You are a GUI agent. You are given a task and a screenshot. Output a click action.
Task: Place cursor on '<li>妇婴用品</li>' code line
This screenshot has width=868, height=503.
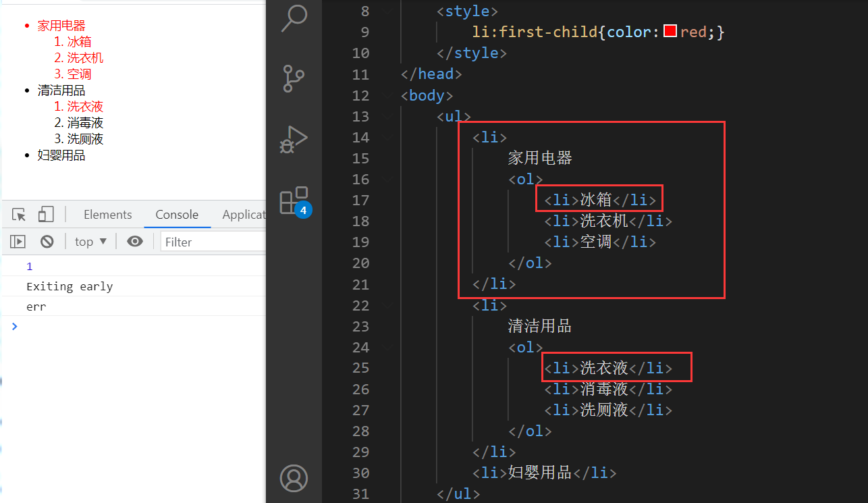tap(544, 473)
